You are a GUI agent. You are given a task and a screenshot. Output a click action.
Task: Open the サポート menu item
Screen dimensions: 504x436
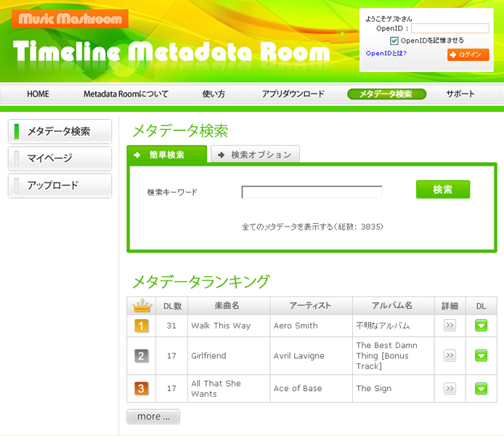(x=460, y=94)
